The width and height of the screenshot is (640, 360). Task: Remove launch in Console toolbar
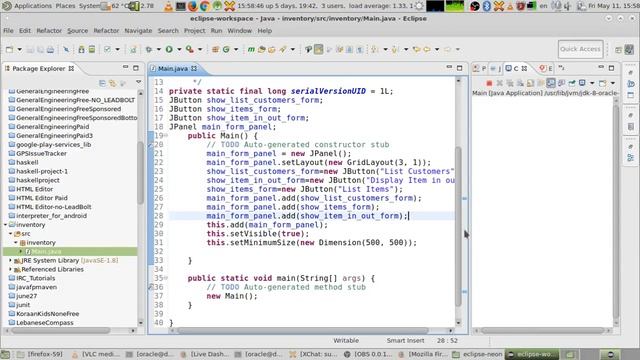[499, 83]
